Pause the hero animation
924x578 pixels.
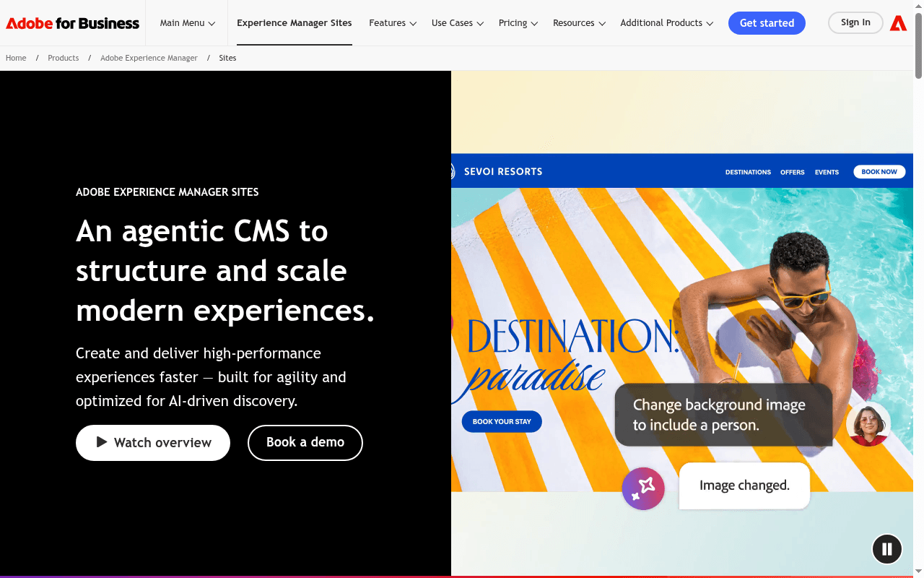887,549
